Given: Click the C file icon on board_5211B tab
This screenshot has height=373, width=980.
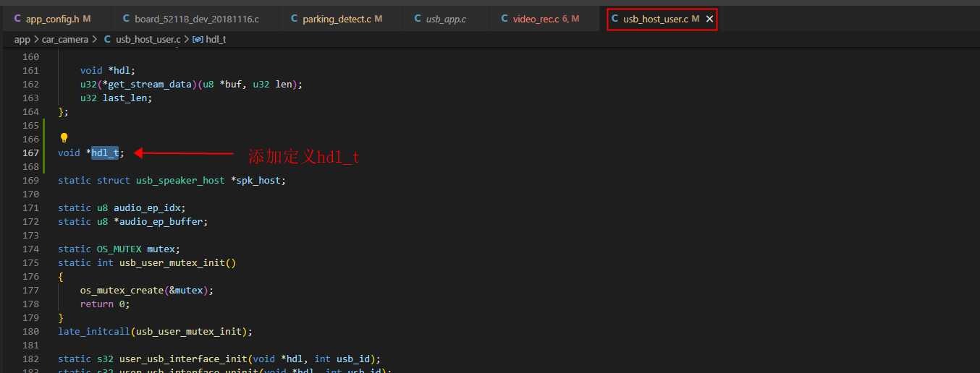Looking at the screenshot, I should 127,19.
